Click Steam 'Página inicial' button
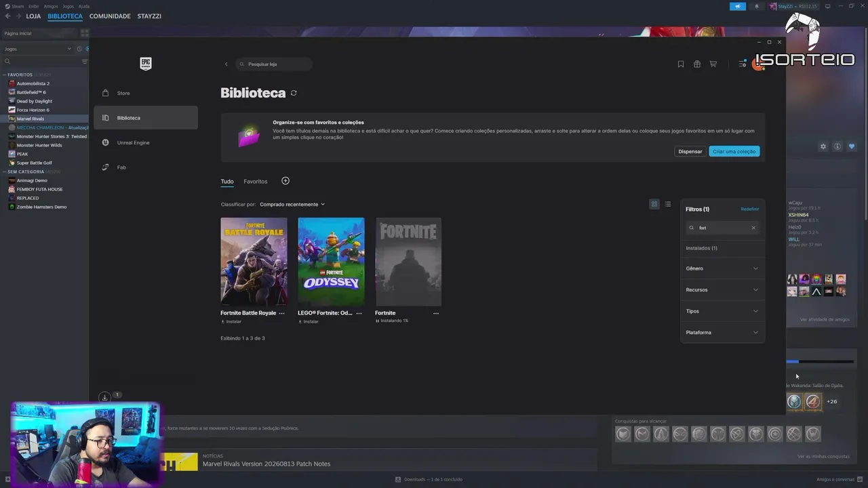 coord(39,33)
